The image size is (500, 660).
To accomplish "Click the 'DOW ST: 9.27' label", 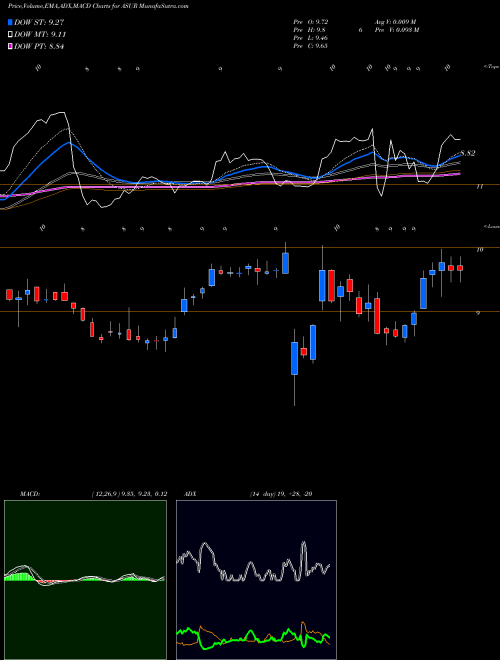I will click(39, 22).
